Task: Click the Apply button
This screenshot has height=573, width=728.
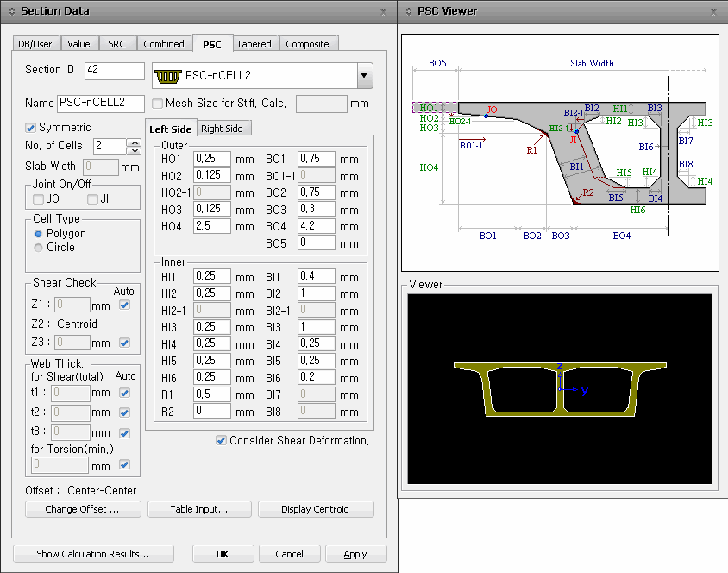Action: click(355, 554)
